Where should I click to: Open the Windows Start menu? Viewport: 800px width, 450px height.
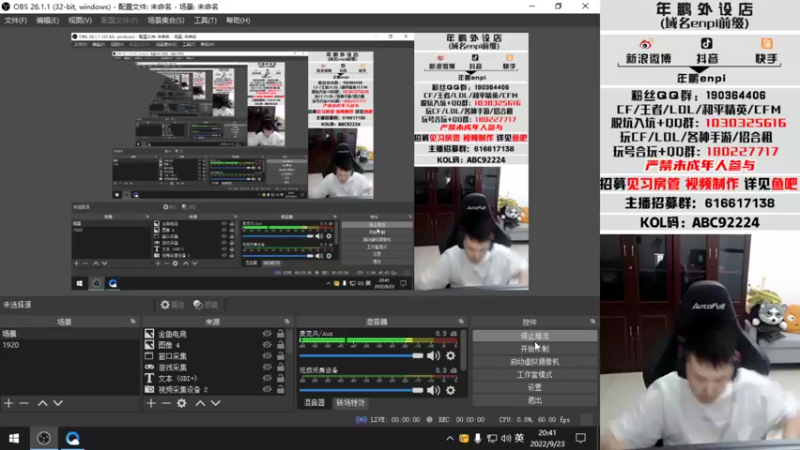tap(14, 438)
